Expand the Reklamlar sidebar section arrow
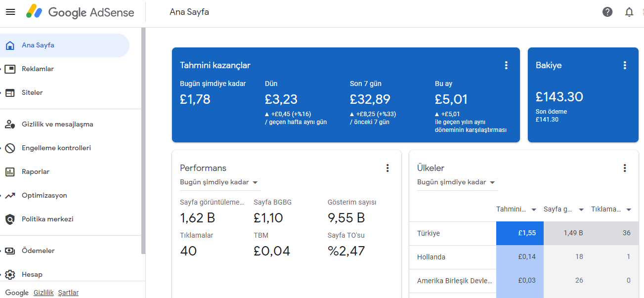The image size is (644, 298). tap(1, 69)
